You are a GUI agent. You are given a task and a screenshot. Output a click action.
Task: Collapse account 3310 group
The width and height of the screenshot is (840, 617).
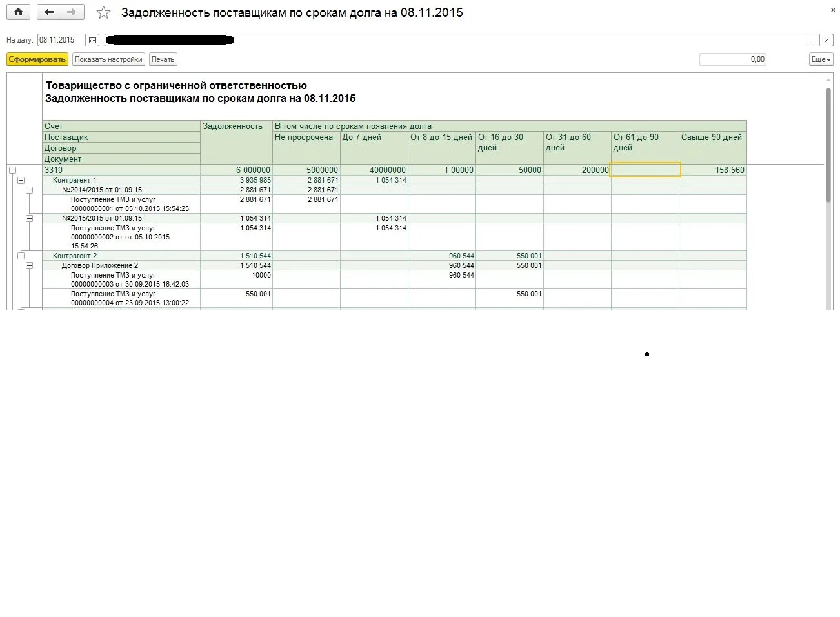(x=12, y=170)
